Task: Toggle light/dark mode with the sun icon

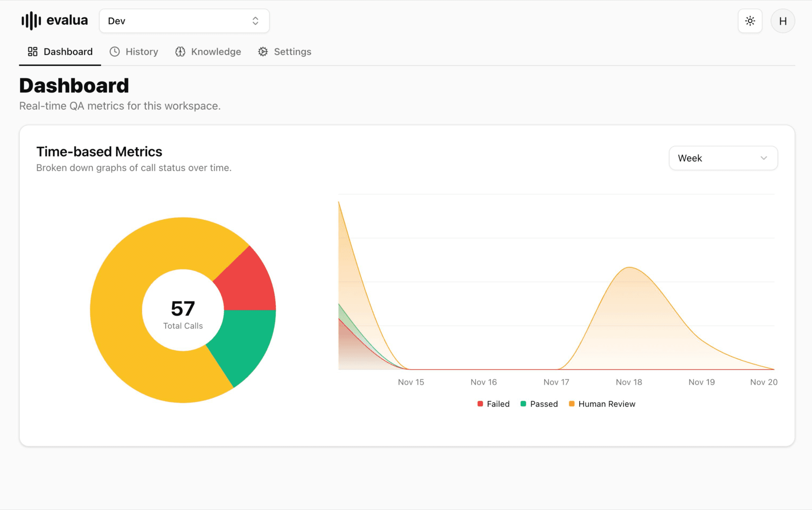Action: click(750, 20)
